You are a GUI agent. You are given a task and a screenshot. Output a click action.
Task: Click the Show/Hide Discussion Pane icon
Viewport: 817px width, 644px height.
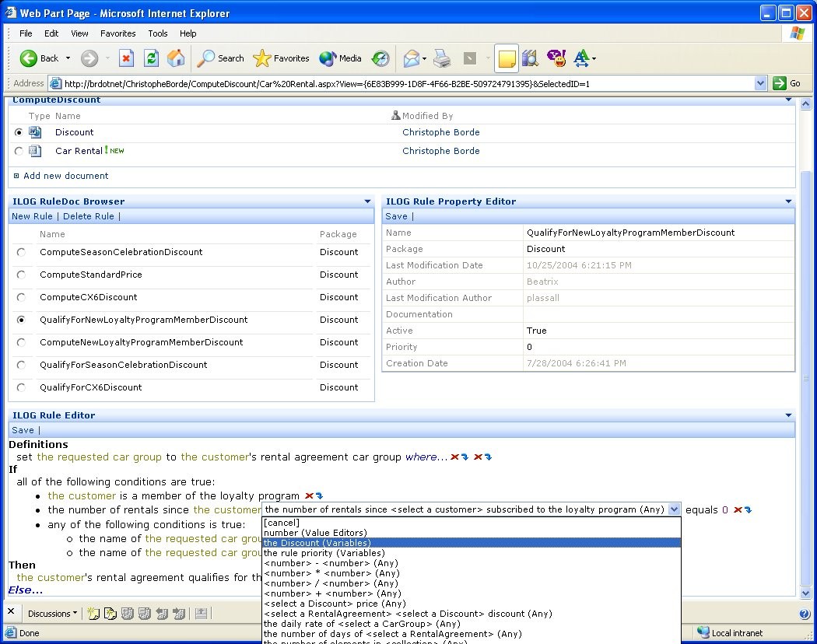point(201,614)
